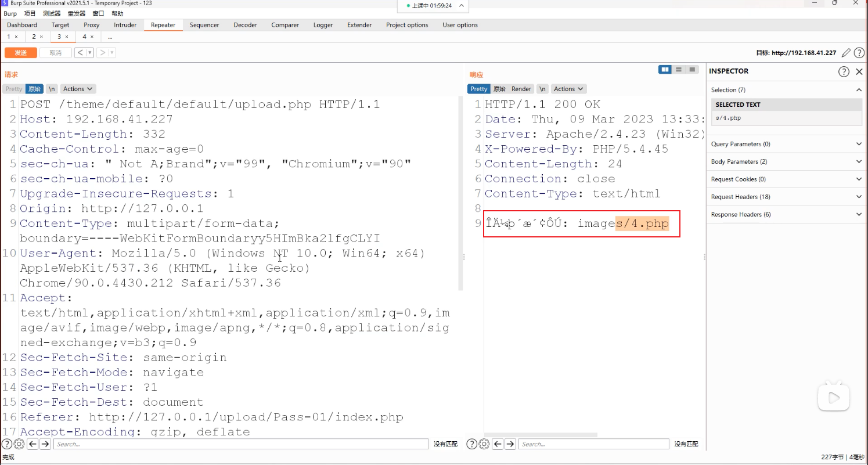
Task: Open request search settings gear icon
Action: (x=19, y=444)
